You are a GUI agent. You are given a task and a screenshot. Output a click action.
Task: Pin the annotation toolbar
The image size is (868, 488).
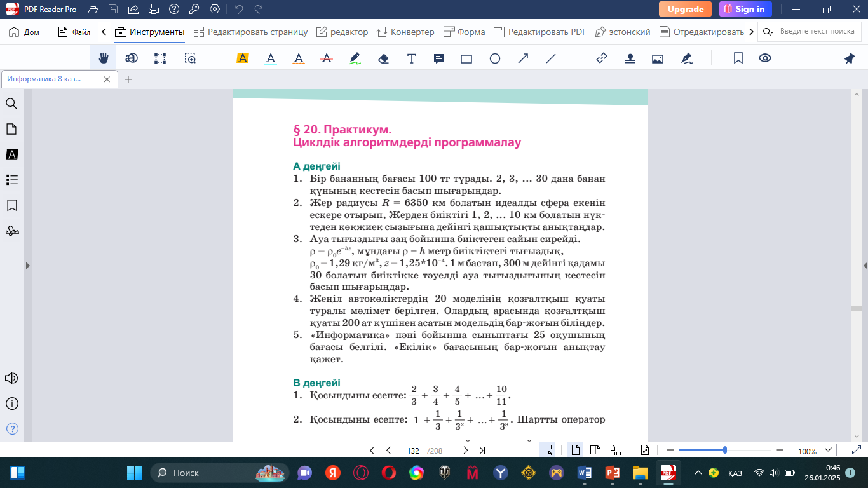(x=850, y=58)
